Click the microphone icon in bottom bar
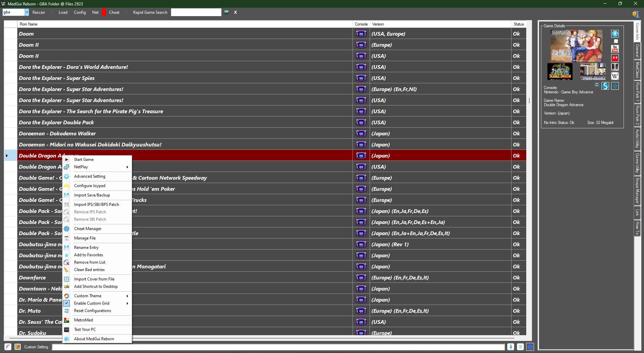644x353 pixels. pos(511,347)
